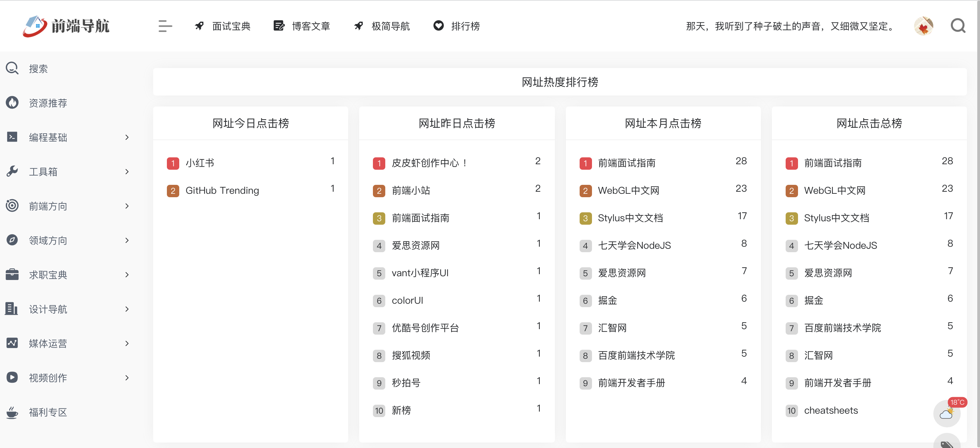Click the flame icon beside 资源推荐

click(x=12, y=102)
